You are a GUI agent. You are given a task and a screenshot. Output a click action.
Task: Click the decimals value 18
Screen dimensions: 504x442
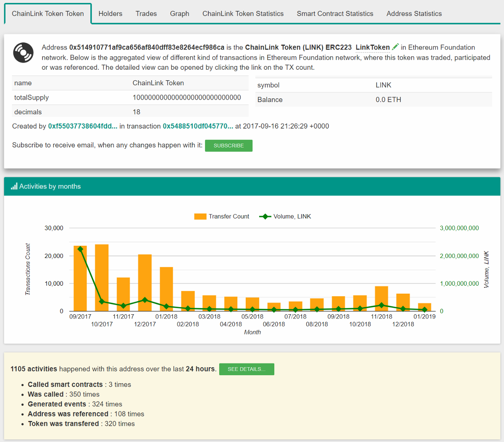coord(136,112)
